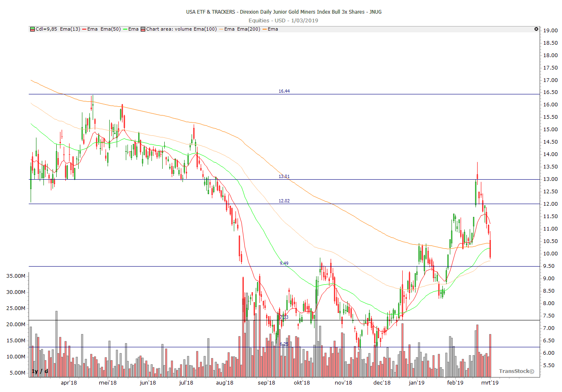
Task: Click the red Ema(13) line swatch
Action: tap(84, 29)
